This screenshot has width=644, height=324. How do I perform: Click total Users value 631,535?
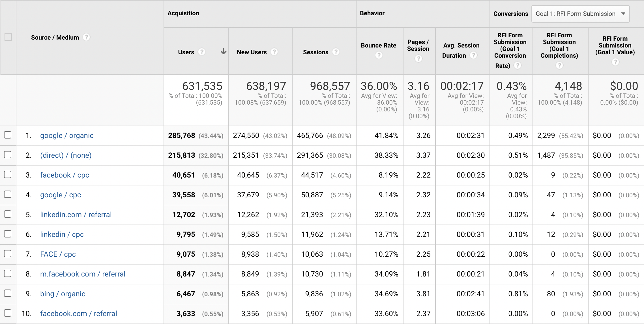(202, 86)
